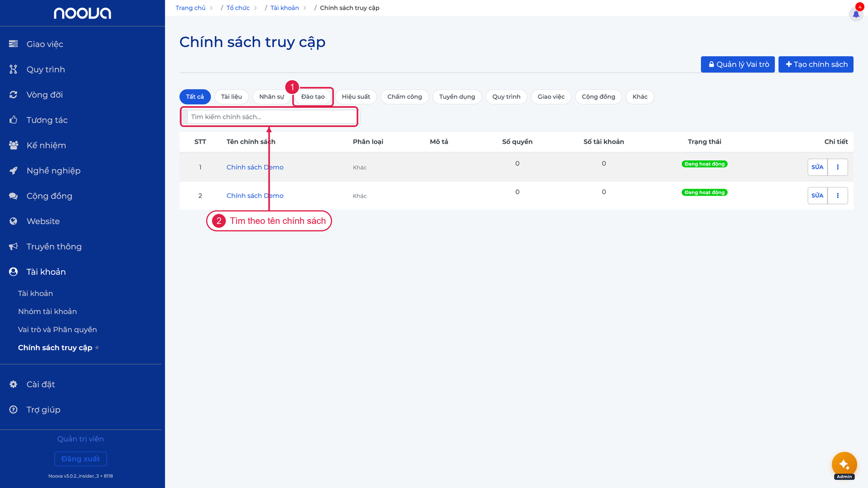Go to Tổ chức breadcrumb

238,8
